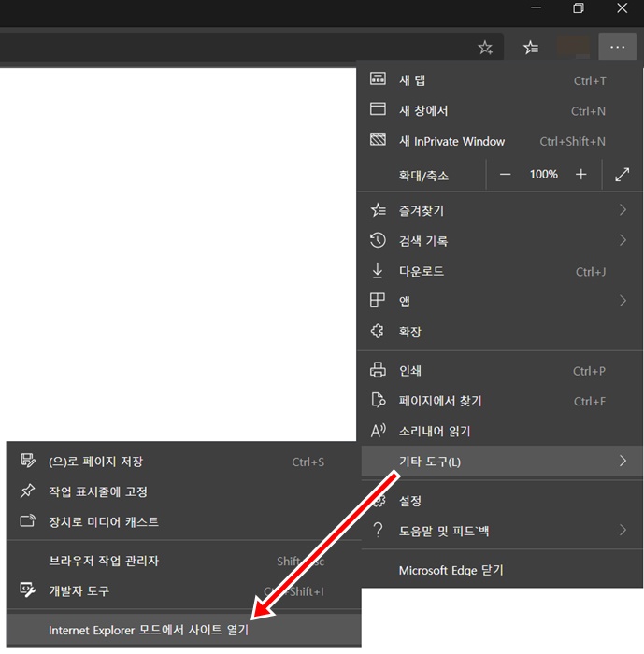
Task: Open the 앱 menu entry
Action: click(500, 301)
